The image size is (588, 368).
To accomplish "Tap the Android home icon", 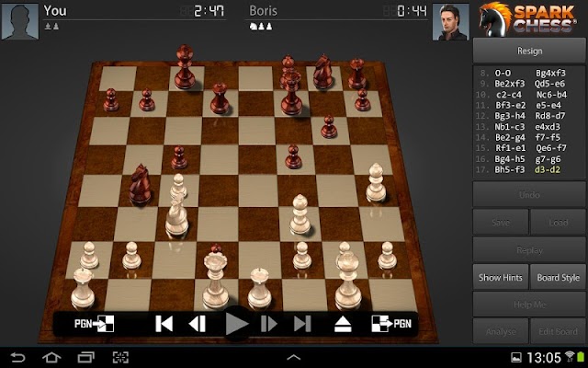I will 51,357.
